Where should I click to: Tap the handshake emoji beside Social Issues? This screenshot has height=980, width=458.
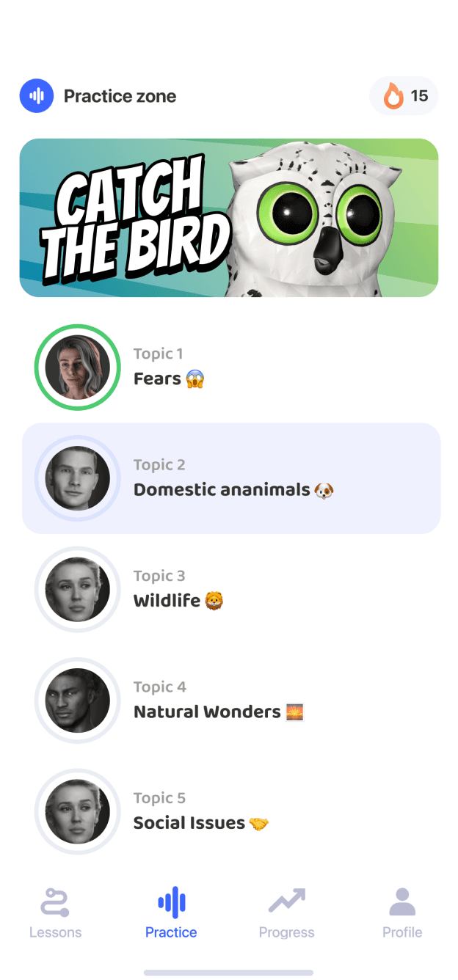click(x=259, y=823)
